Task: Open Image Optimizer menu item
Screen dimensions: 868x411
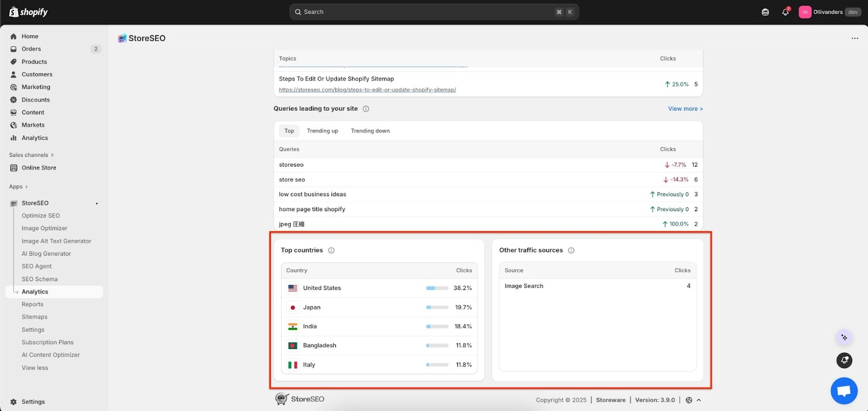Action: (x=44, y=229)
